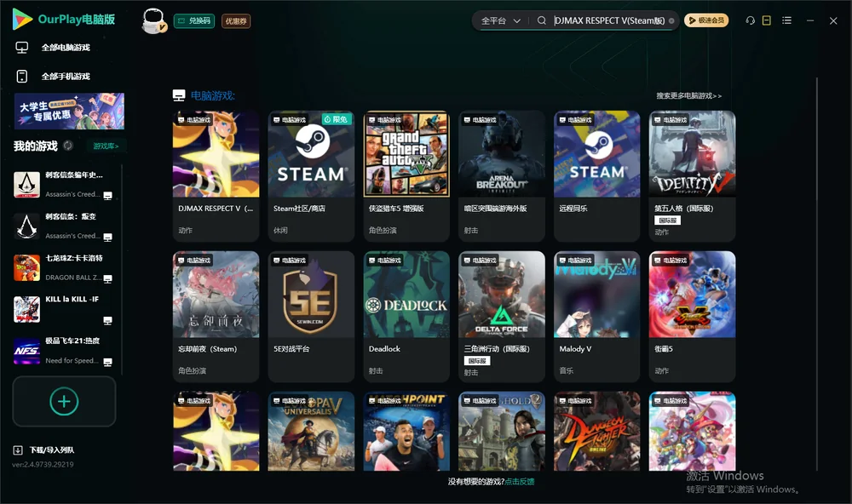Open the 暗区突围端游海外版 game card

[502, 176]
